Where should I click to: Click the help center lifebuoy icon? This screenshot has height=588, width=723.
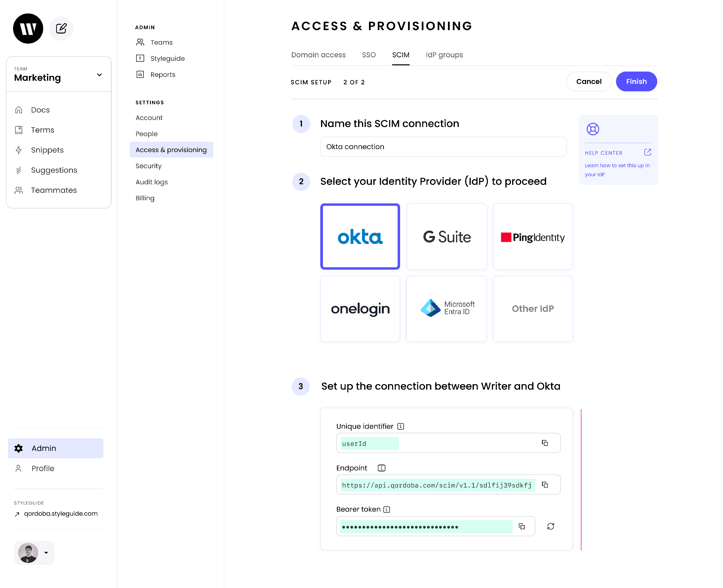coord(593,129)
